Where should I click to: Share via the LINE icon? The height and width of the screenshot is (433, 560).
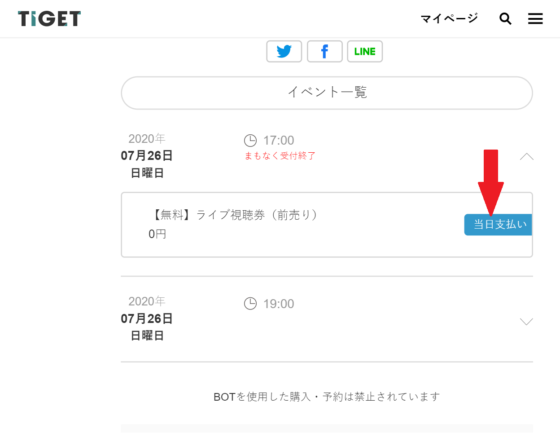click(365, 51)
